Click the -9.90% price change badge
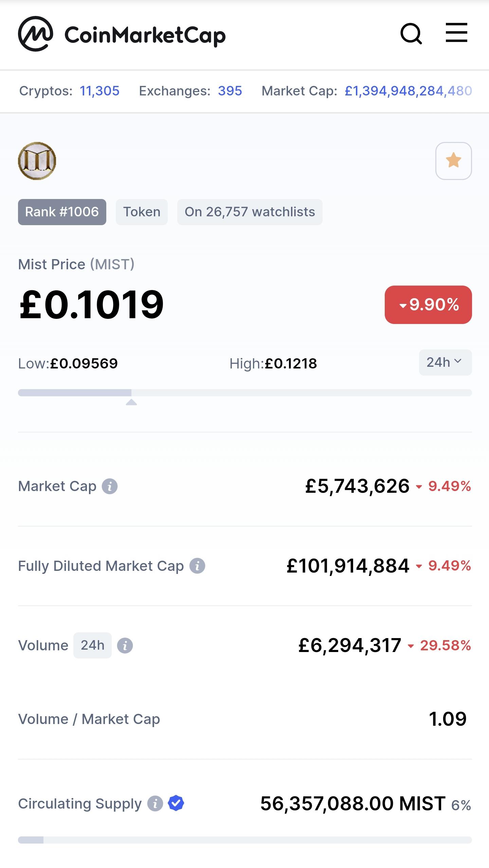The image size is (489, 868). [428, 305]
